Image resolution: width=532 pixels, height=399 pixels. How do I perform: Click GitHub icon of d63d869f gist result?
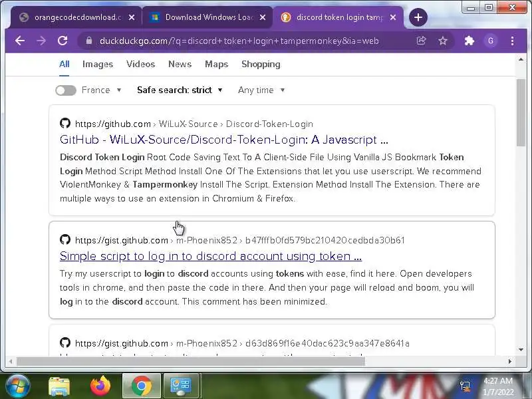point(65,342)
